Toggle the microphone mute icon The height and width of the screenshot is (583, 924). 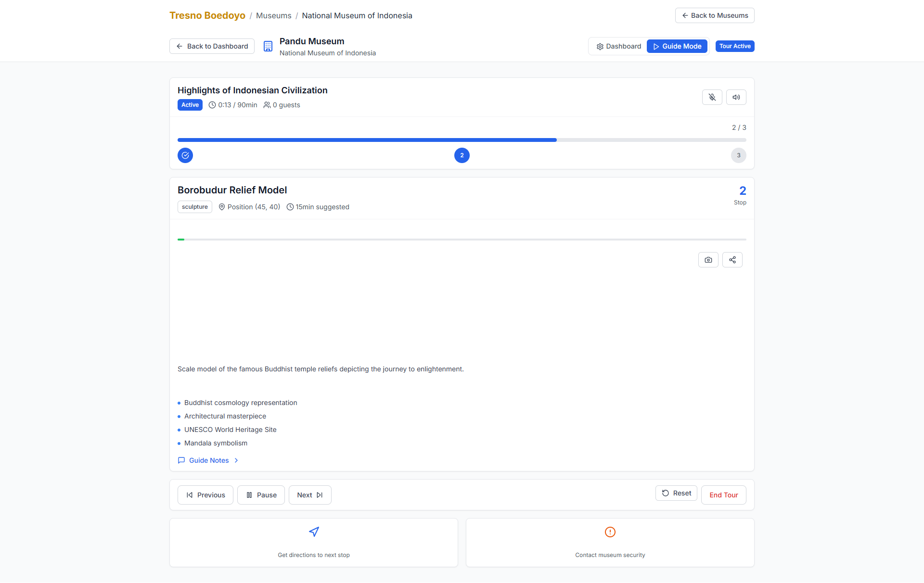pyautogui.click(x=712, y=97)
